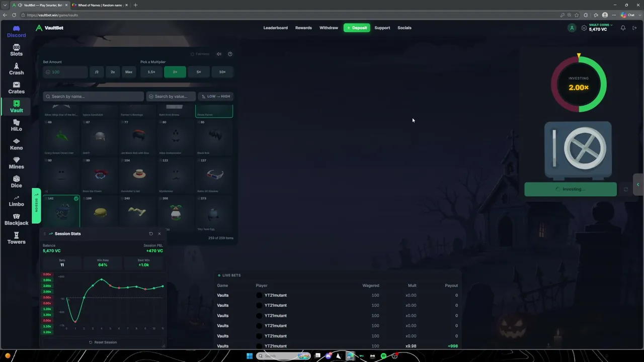Image resolution: width=644 pixels, height=362 pixels.
Task: Open the Withdraw page
Action: pyautogui.click(x=329, y=28)
